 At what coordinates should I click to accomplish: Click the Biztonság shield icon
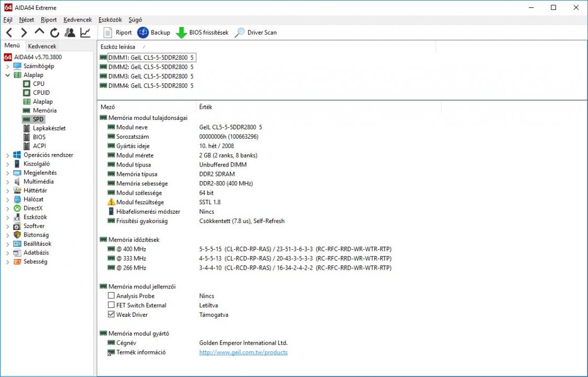point(17,235)
